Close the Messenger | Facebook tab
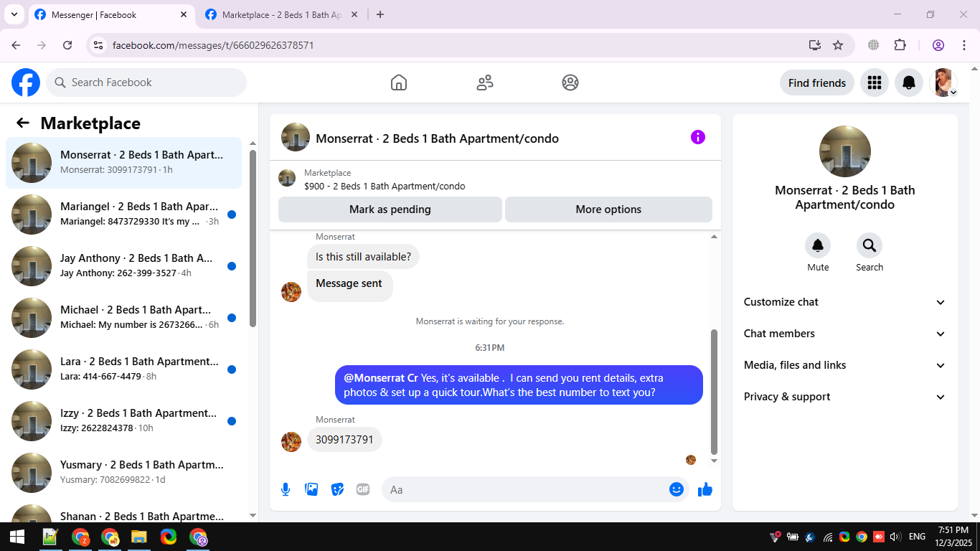 184,14
